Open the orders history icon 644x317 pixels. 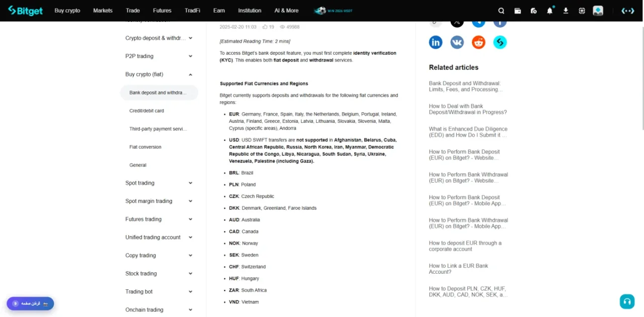pyautogui.click(x=534, y=11)
